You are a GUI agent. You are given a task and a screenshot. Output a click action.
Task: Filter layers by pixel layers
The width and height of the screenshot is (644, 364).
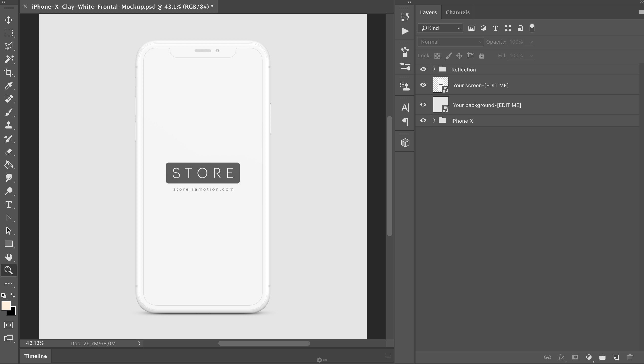(x=471, y=28)
